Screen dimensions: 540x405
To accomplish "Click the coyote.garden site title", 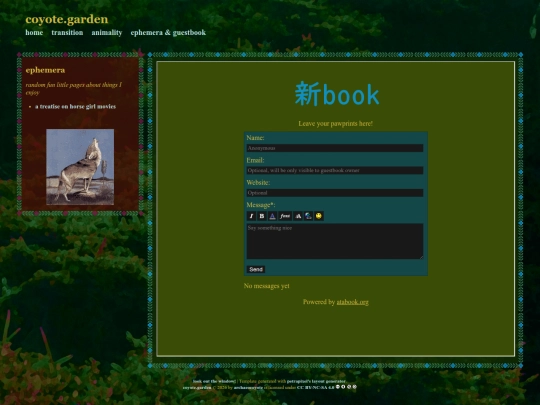I will click(x=66, y=19).
